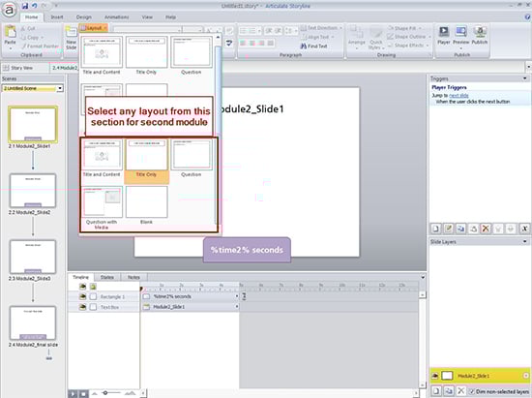This screenshot has height=398, width=532.
Task: Click the Publish icon in ribbon
Action: (480, 32)
